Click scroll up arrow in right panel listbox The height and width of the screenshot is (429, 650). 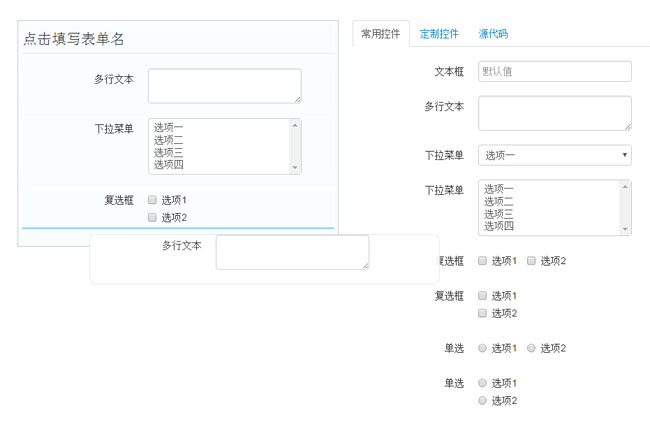(625, 186)
